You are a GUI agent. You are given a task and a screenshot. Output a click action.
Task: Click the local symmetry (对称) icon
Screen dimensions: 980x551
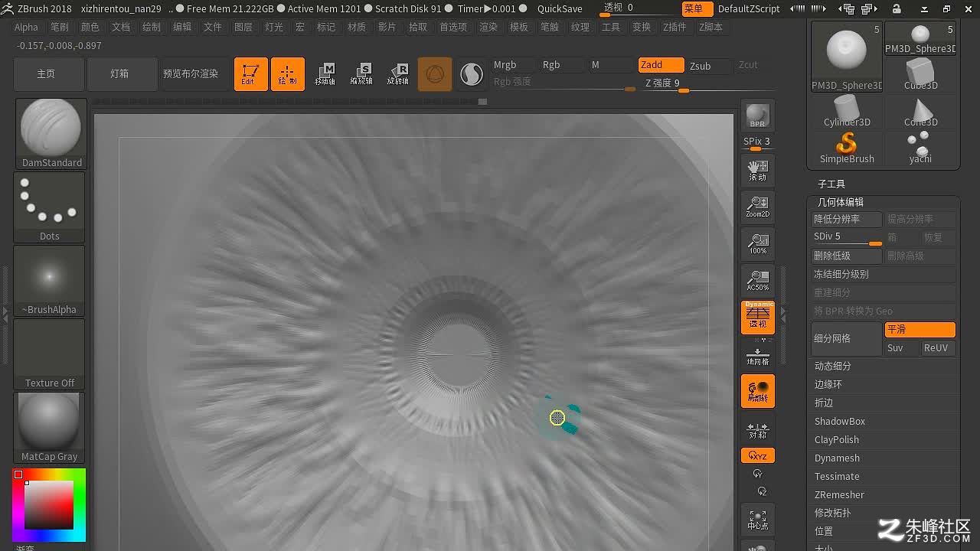pyautogui.click(x=758, y=430)
